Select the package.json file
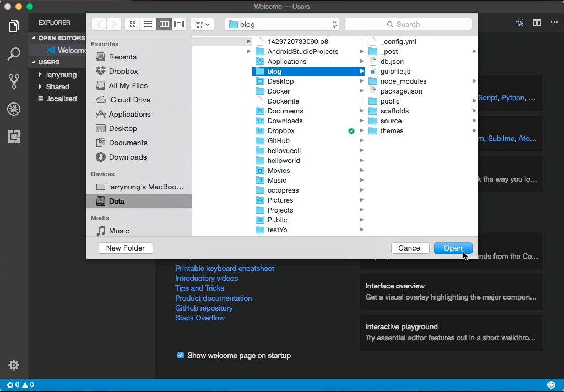564x392 pixels. [421, 91]
